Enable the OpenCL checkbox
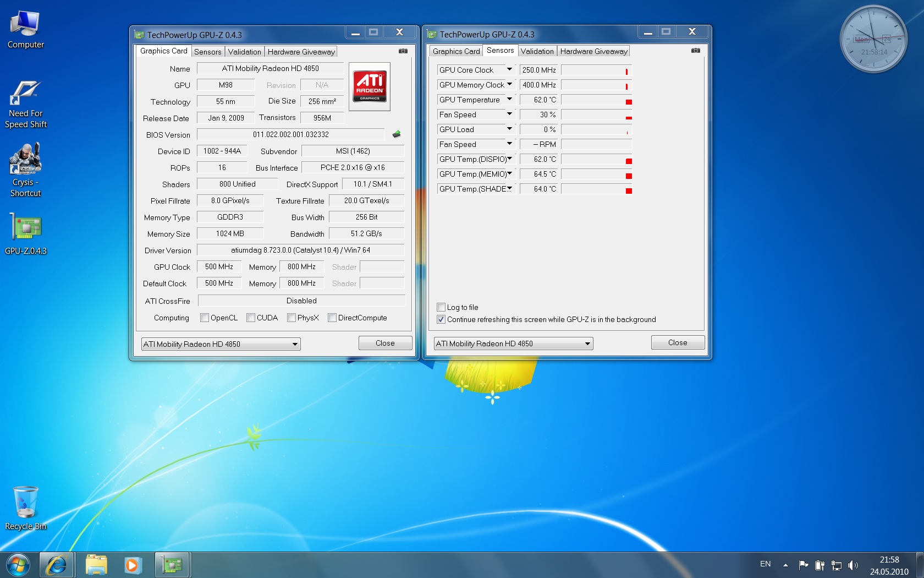924x578 pixels. click(205, 318)
